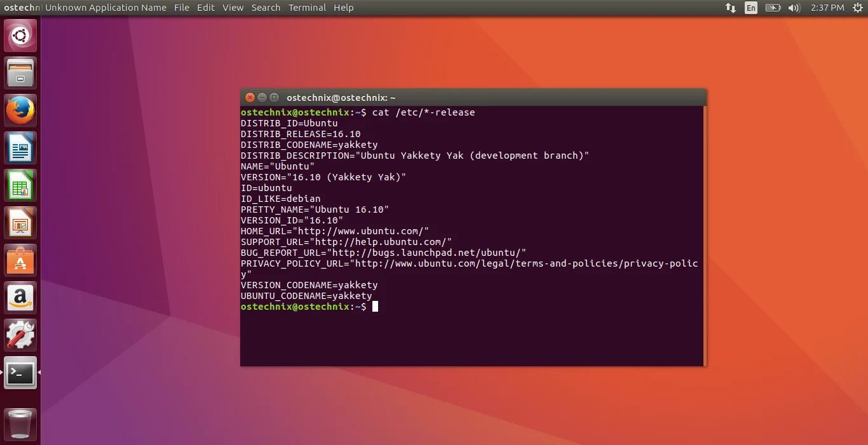
Task: Open the Trash in the launcher
Action: pos(20,424)
